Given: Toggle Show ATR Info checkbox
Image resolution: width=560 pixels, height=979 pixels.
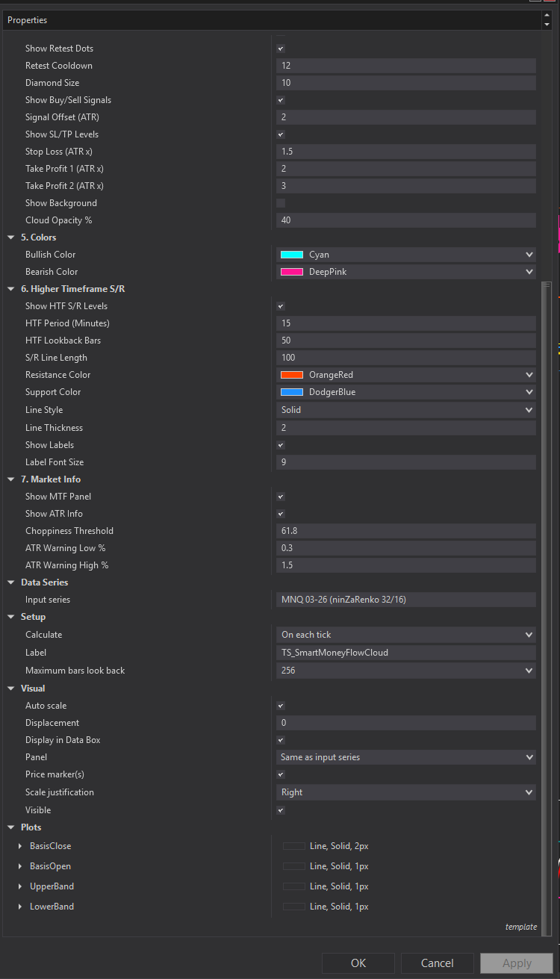Looking at the screenshot, I should 281,514.
